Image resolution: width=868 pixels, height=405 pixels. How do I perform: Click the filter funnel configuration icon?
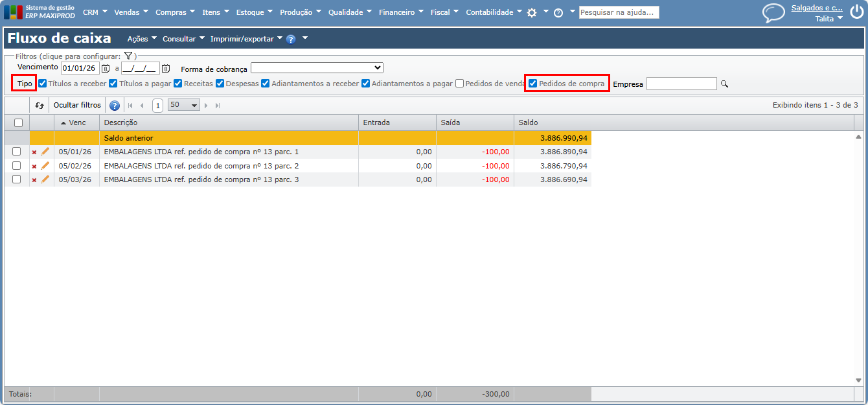(x=128, y=56)
